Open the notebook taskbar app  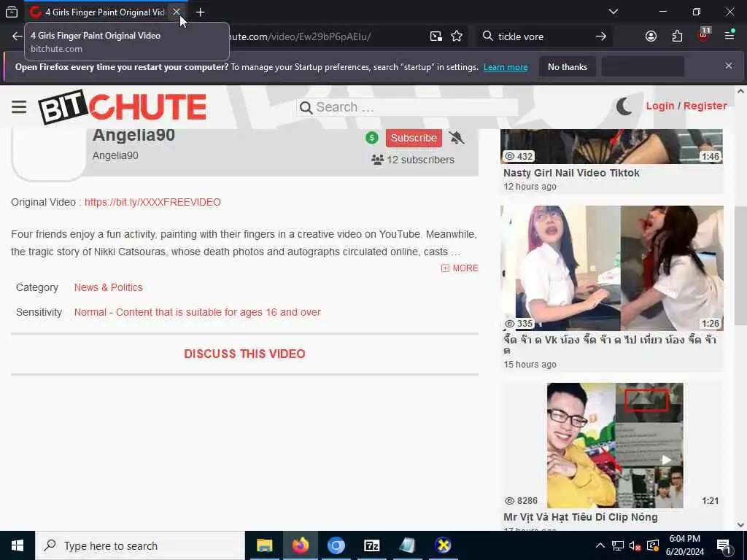(x=407, y=545)
